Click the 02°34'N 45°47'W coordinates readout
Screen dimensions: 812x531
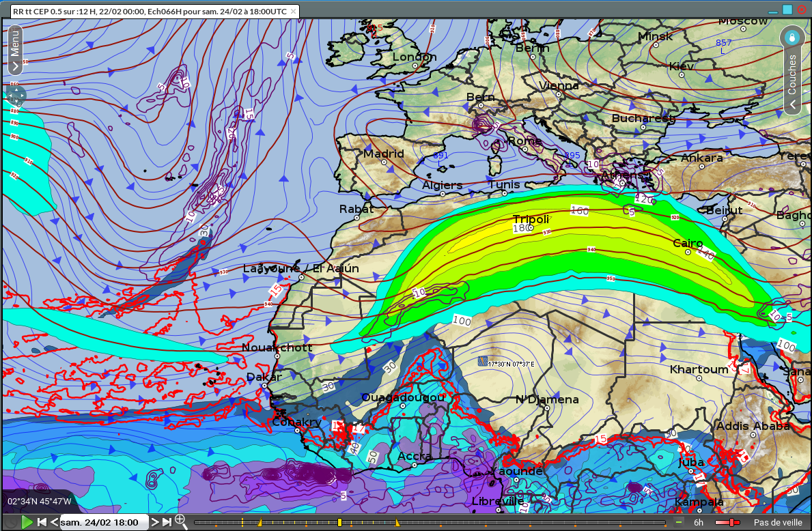(x=40, y=501)
